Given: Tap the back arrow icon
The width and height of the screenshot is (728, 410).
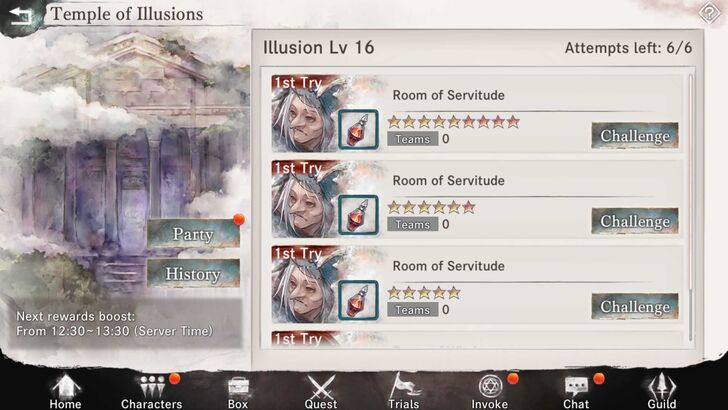Looking at the screenshot, I should click(20, 16).
